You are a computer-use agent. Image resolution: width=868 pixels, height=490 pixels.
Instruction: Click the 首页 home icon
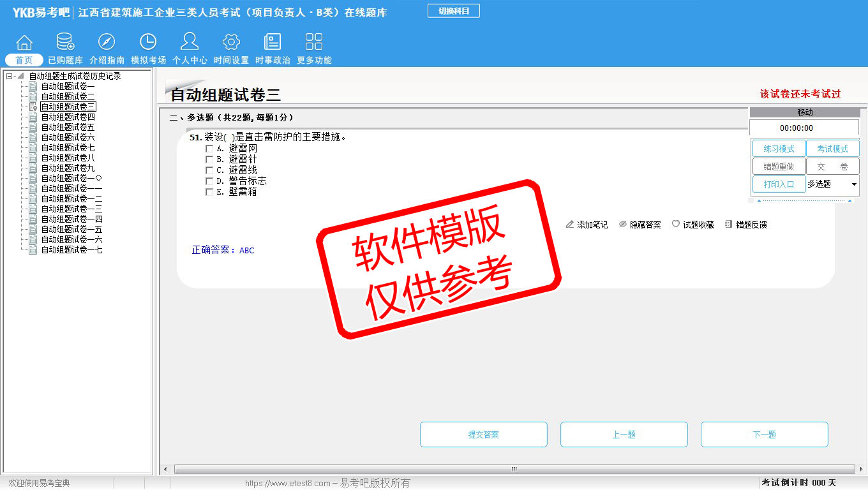24,43
